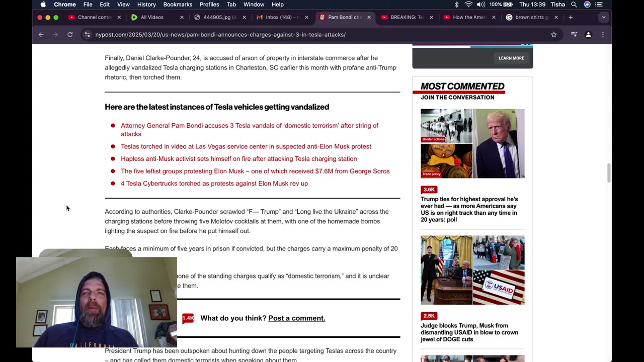This screenshot has height=362, width=644.
Task: View site information icon in address bar
Action: (x=87, y=35)
